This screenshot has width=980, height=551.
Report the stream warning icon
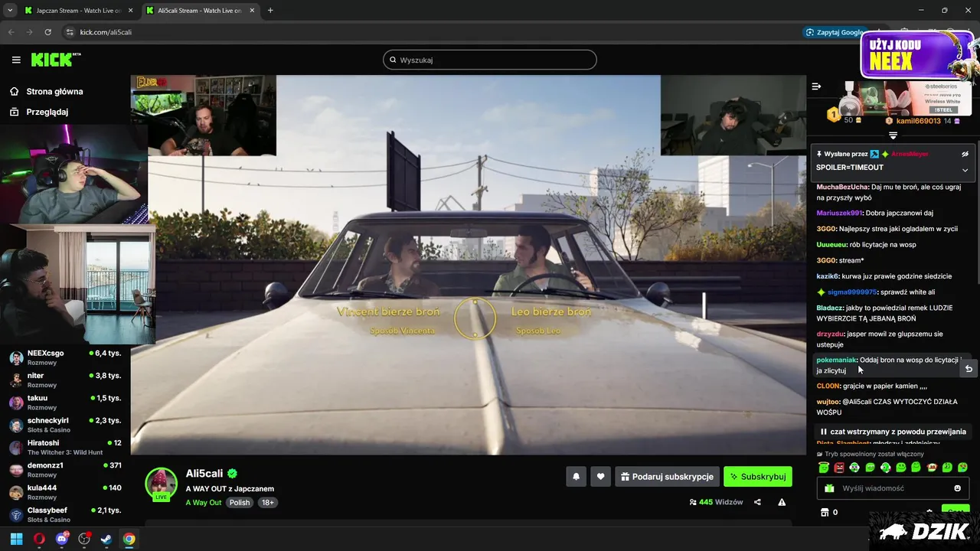coord(782,502)
